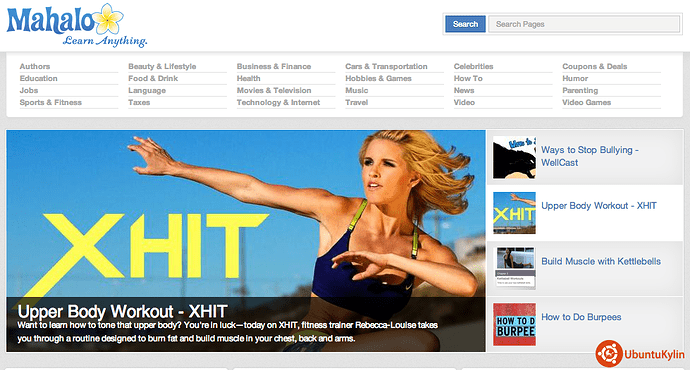Browse Hobbies & Games category
This screenshot has height=370, width=690.
click(x=378, y=78)
